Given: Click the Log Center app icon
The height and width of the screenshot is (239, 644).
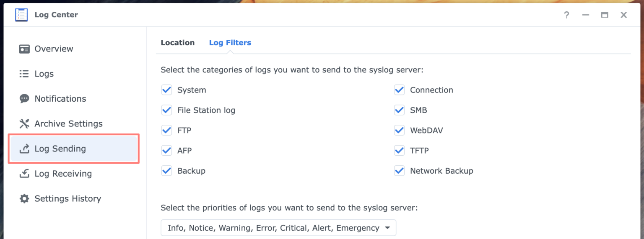Looking at the screenshot, I should [x=21, y=15].
